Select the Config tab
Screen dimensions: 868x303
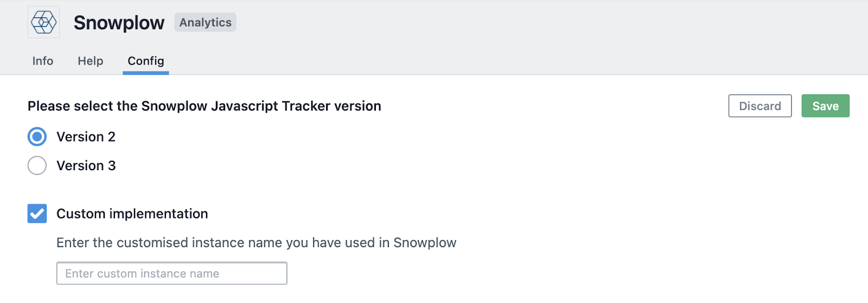tap(146, 61)
